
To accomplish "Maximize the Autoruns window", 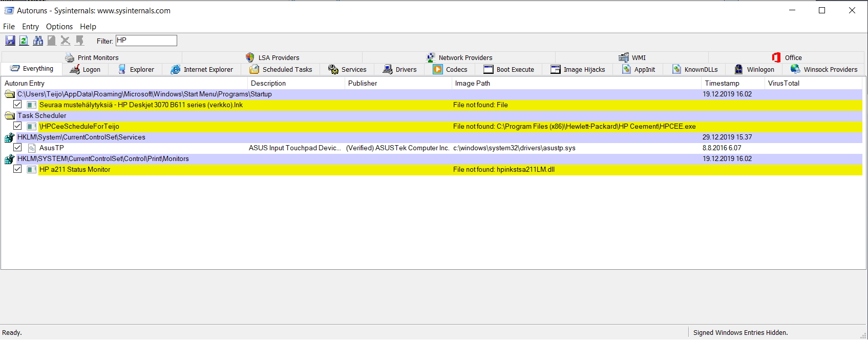I will click(x=822, y=10).
